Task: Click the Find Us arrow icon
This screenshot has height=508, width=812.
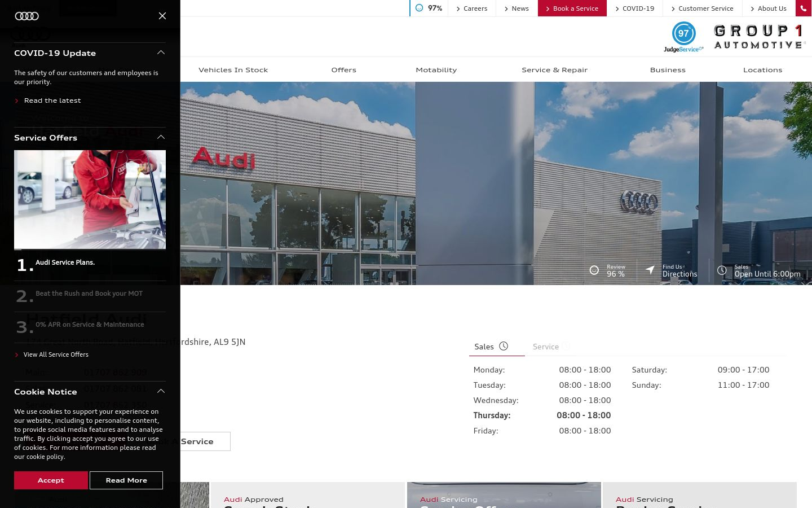Action: [x=650, y=270]
